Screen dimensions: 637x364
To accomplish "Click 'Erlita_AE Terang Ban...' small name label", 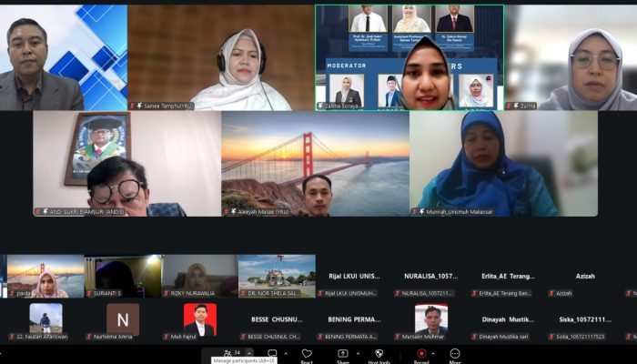I will pos(505,293).
